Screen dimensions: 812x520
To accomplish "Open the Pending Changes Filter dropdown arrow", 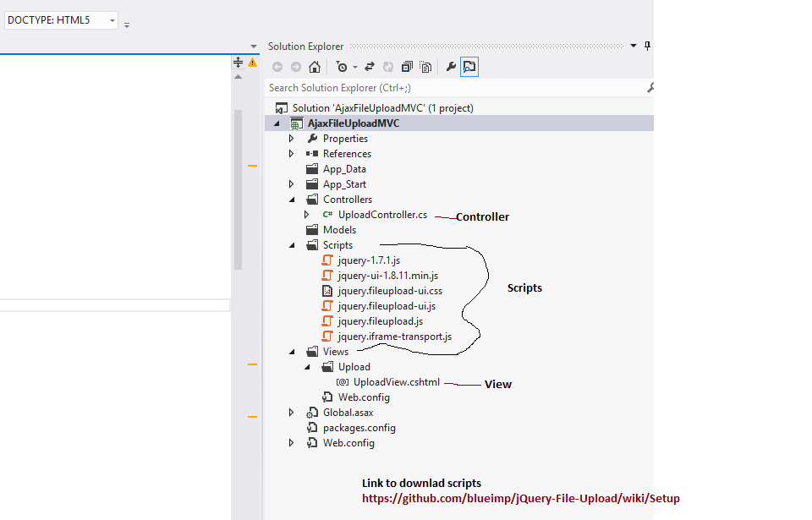I will point(355,68).
